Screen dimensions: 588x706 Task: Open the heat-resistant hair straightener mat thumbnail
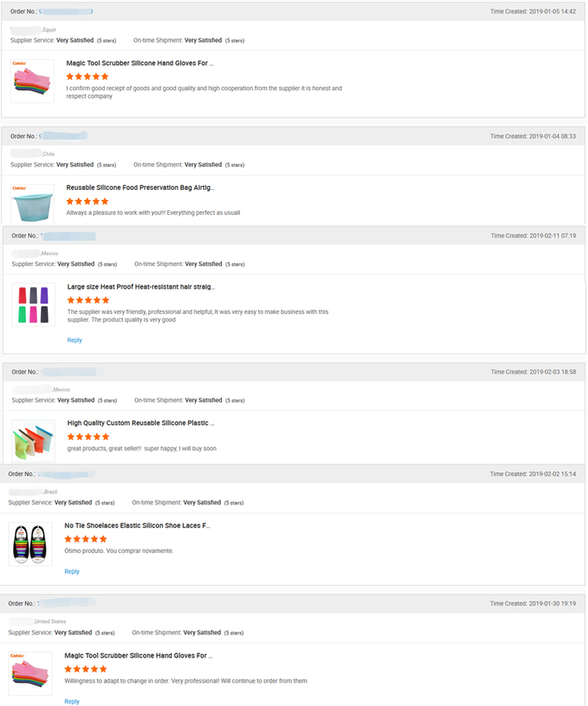[34, 304]
